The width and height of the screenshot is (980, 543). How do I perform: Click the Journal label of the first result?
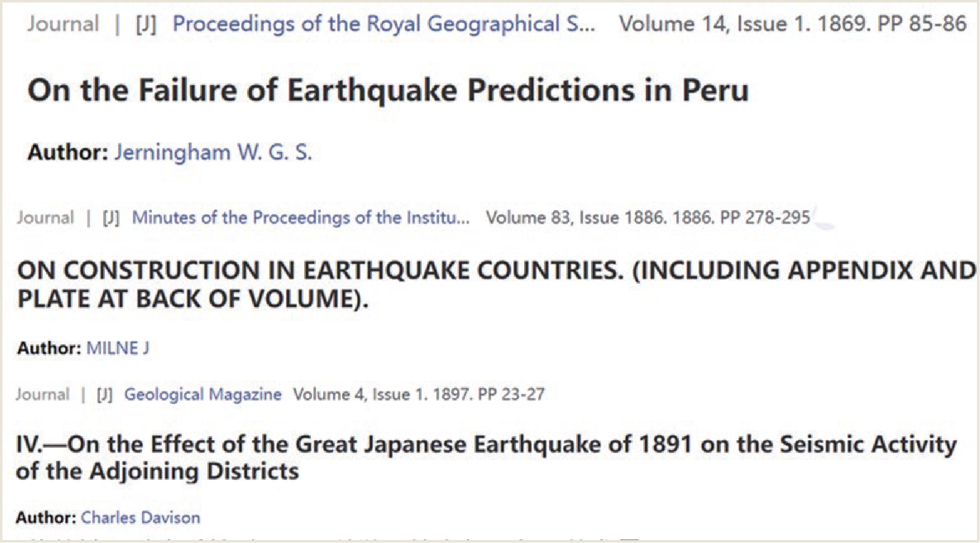tap(63, 24)
